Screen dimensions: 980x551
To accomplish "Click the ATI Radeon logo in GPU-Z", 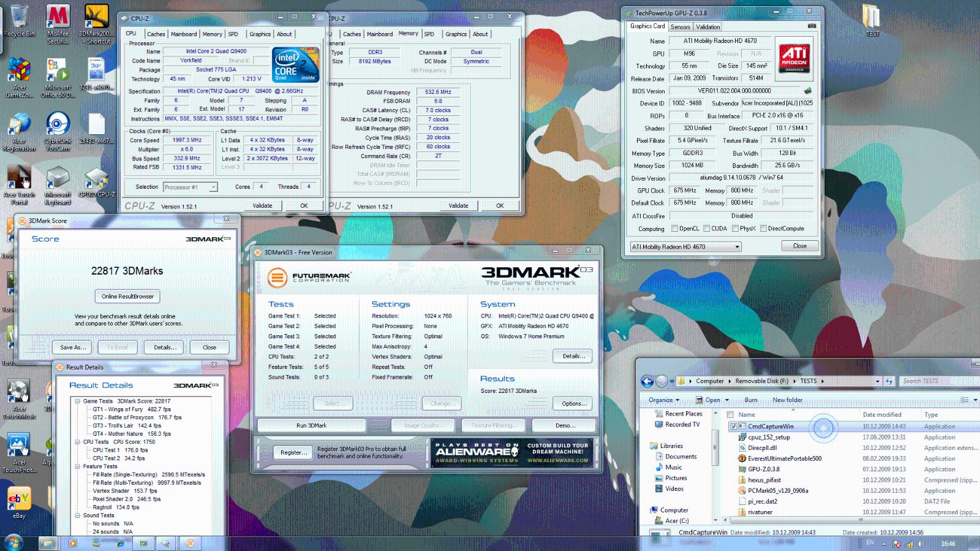I will 794,59.
